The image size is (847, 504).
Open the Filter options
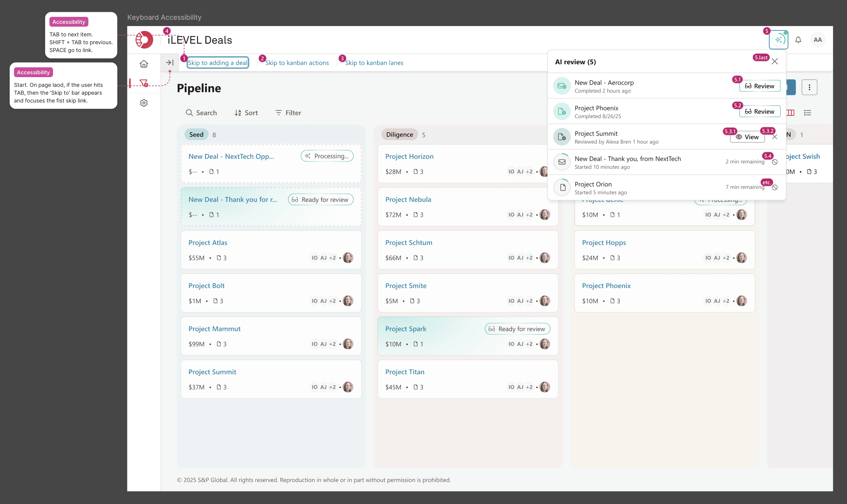click(x=288, y=113)
